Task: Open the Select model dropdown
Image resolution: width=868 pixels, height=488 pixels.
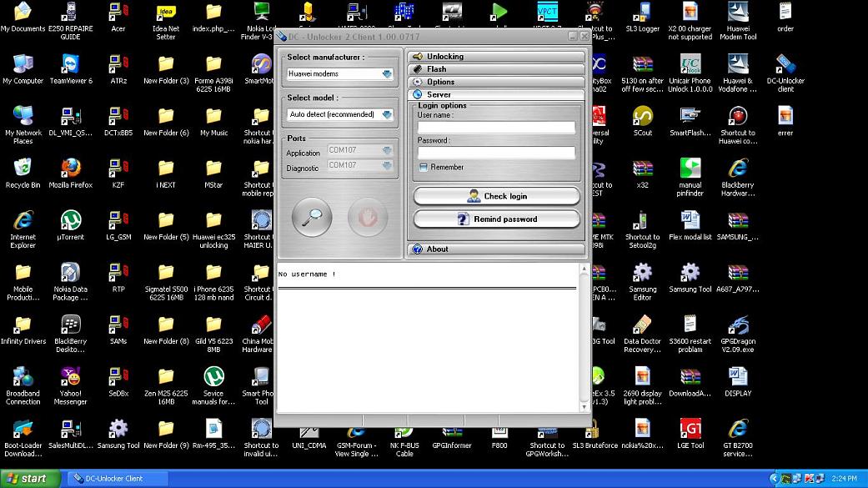Action: (x=339, y=114)
